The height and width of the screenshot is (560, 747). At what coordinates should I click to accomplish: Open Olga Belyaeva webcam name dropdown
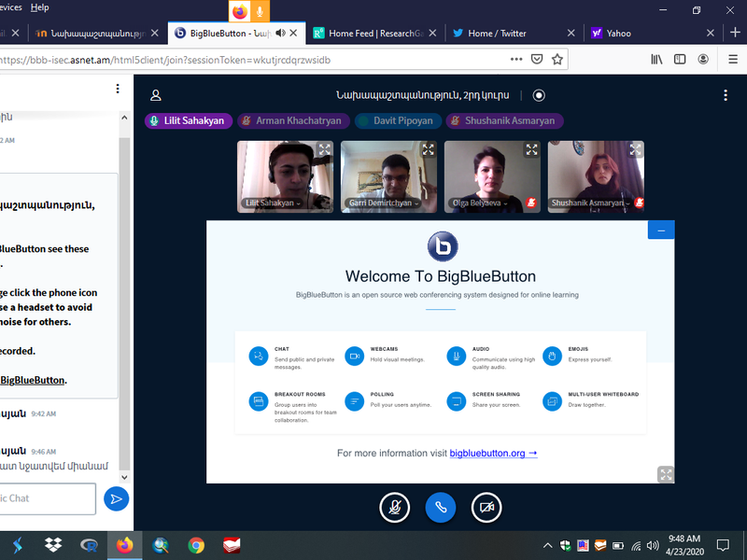[479, 203]
